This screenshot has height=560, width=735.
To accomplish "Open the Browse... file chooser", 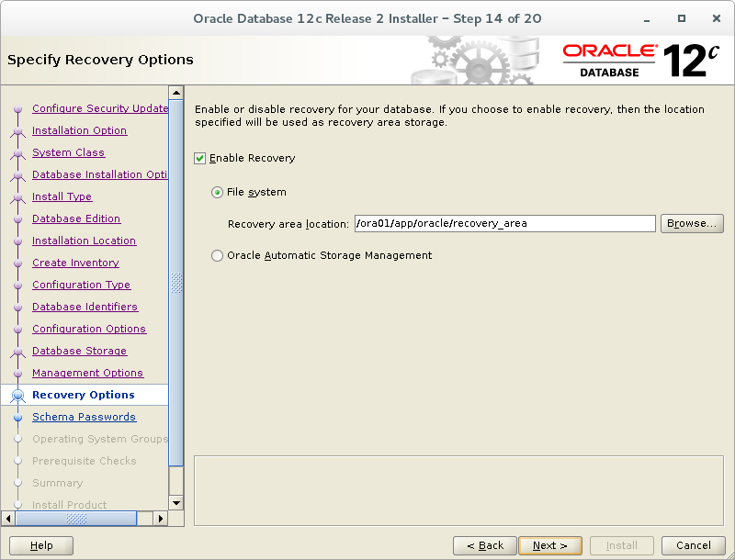I will [x=692, y=223].
